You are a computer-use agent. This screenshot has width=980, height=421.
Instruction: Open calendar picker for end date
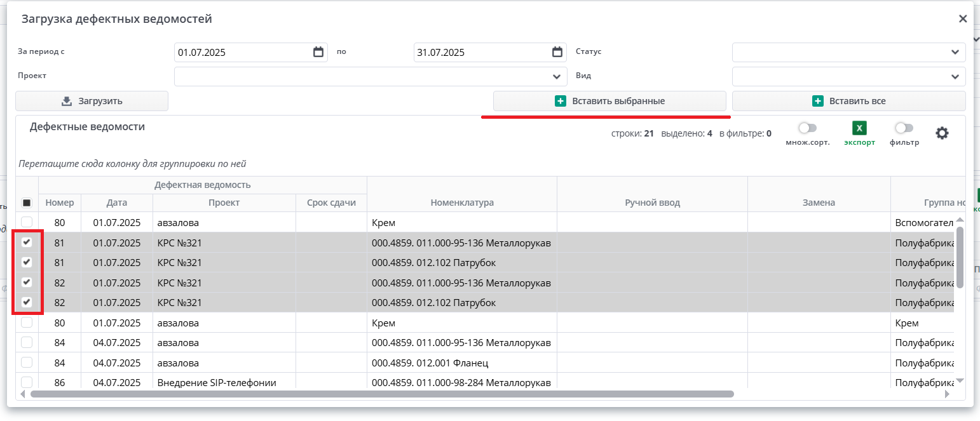(x=557, y=52)
